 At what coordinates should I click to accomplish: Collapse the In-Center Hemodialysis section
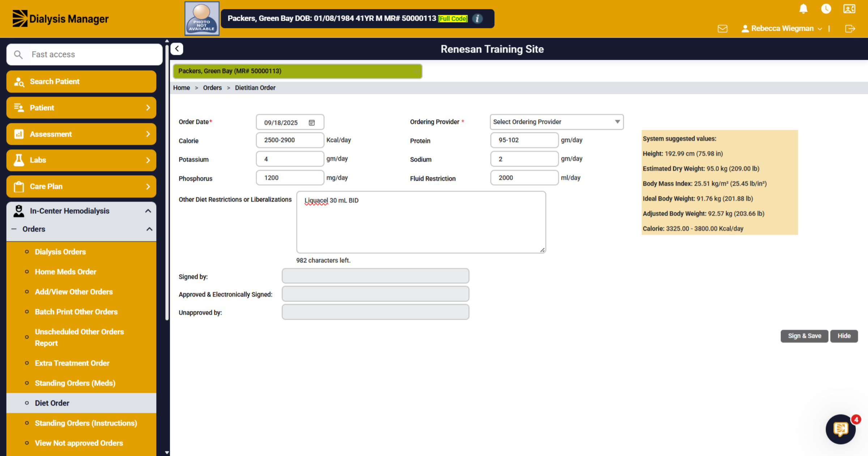tap(81, 211)
